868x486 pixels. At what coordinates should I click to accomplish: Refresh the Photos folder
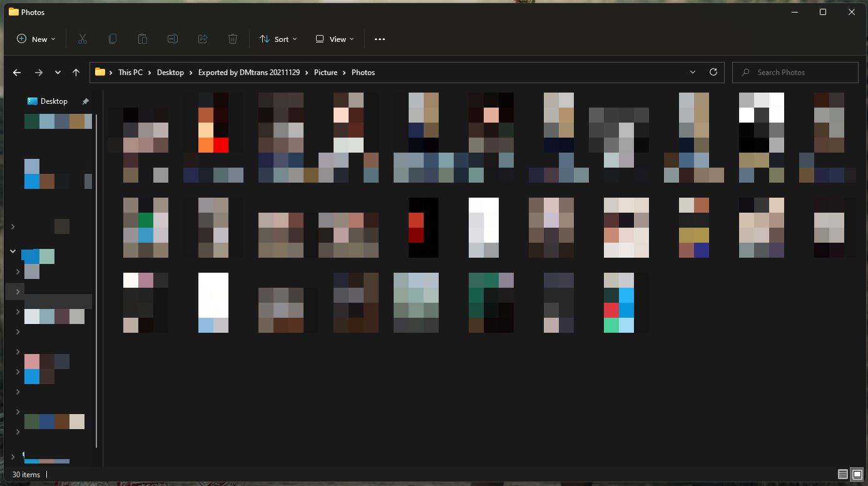[x=713, y=73]
